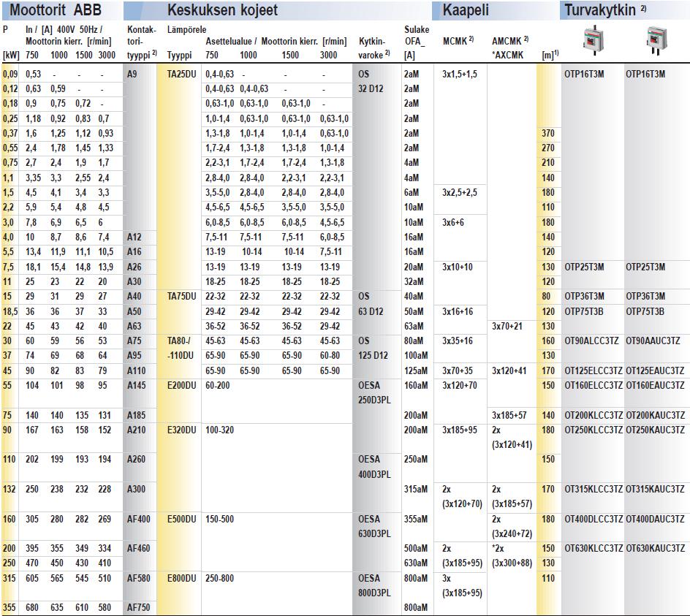Select the 'Keskuksen kojeet' section heading
Viewport: 690px width, 616px height.
point(222,9)
